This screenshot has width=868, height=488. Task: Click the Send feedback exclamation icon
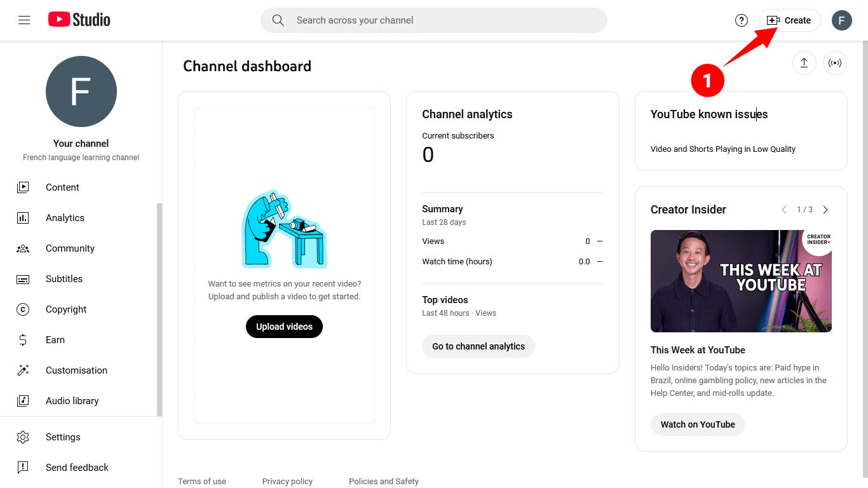coord(23,468)
